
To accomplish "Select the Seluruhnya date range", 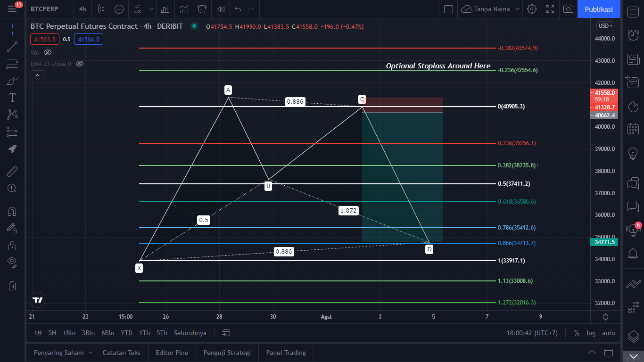I will [190, 333].
